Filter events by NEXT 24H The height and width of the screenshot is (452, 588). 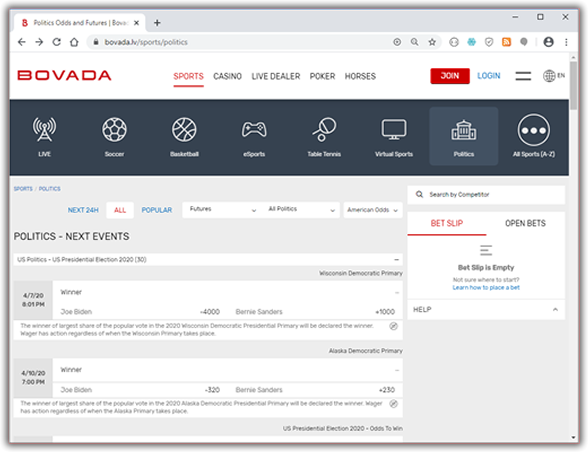(83, 210)
